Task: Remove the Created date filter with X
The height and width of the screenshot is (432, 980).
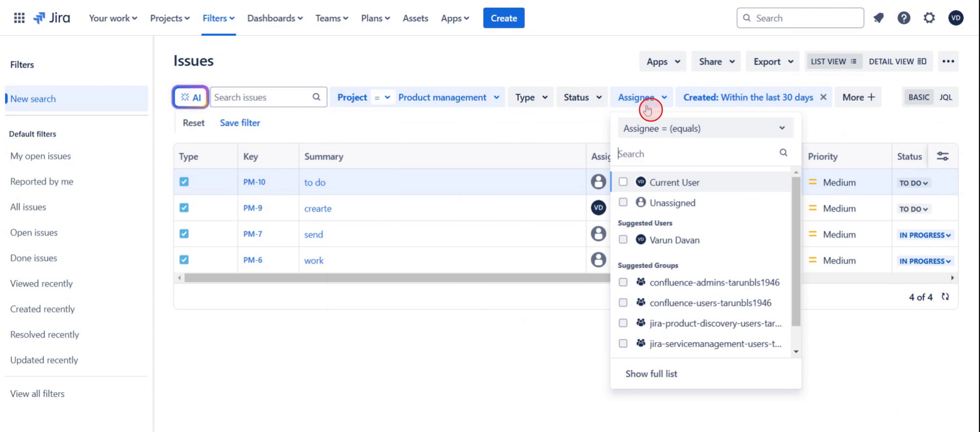Action: [x=823, y=97]
